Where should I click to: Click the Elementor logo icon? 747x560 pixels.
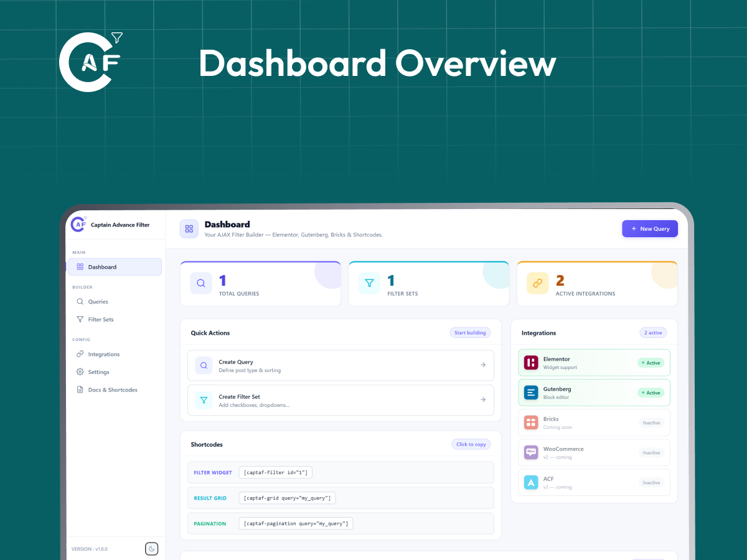tap(531, 363)
